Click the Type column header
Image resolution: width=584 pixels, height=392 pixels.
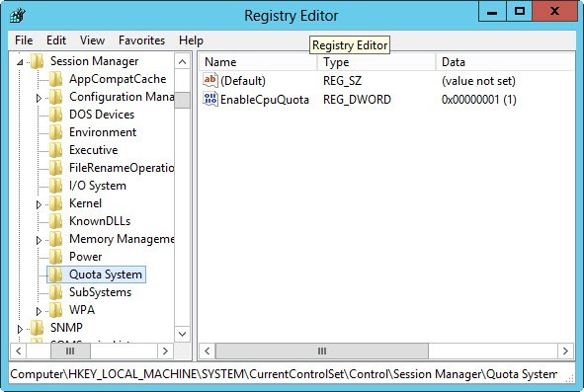pos(376,62)
